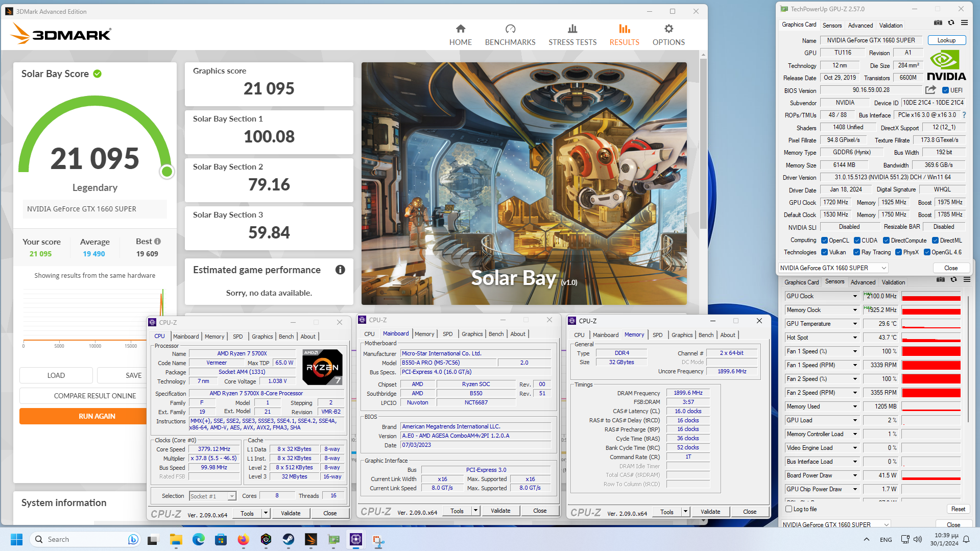This screenshot has height=551, width=980.
Task: Open Steam from the taskbar
Action: (x=288, y=539)
